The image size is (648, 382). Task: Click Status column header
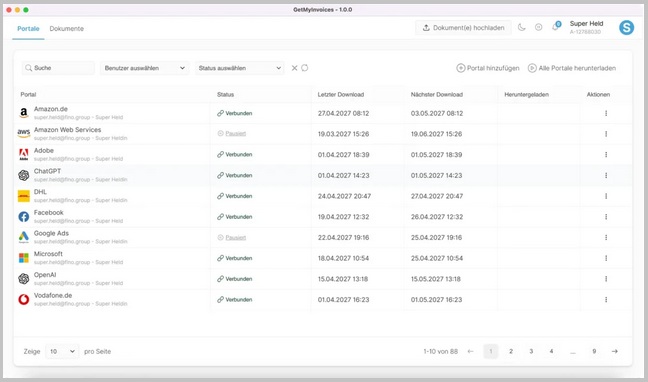[x=226, y=95]
